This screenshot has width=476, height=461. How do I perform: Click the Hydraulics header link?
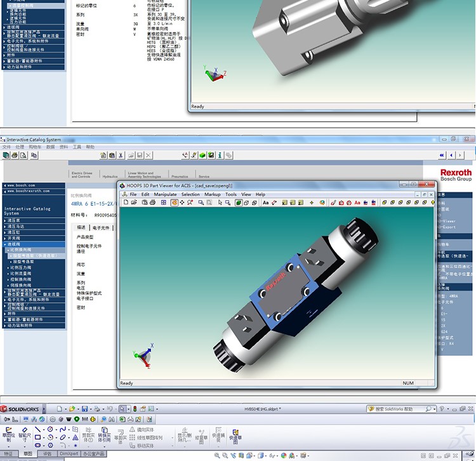click(x=110, y=177)
